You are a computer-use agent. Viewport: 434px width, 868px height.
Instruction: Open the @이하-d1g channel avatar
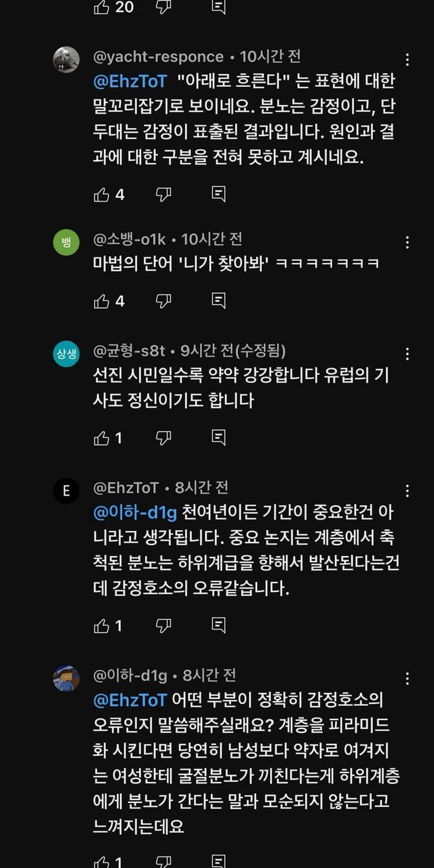click(x=66, y=678)
